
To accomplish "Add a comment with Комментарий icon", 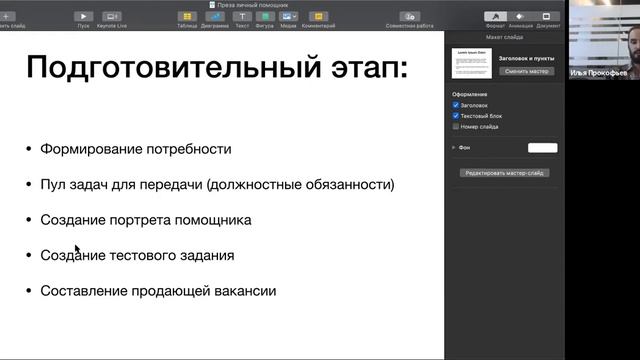I will [318, 16].
